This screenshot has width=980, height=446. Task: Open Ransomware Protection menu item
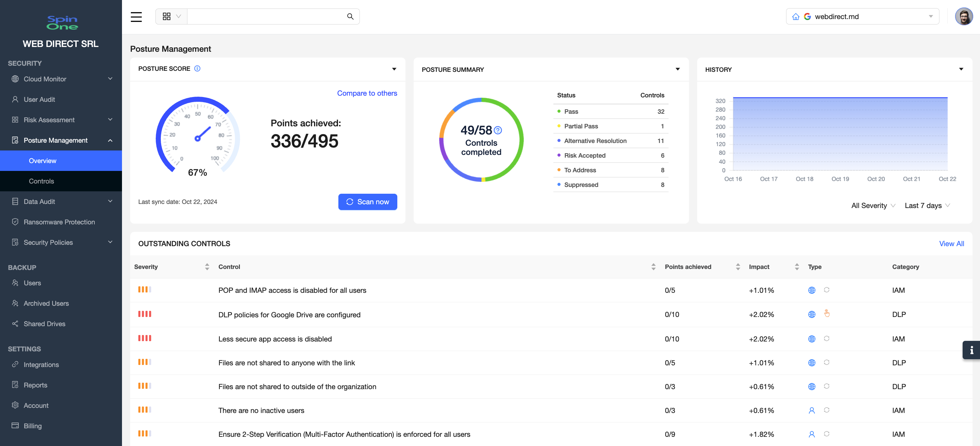tap(59, 222)
